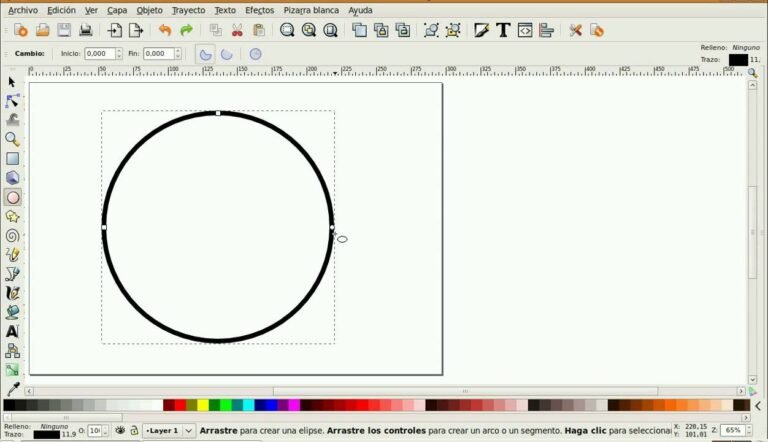Open the Ayuda menu
Viewport: 768px width, 442px height.
[x=360, y=10]
